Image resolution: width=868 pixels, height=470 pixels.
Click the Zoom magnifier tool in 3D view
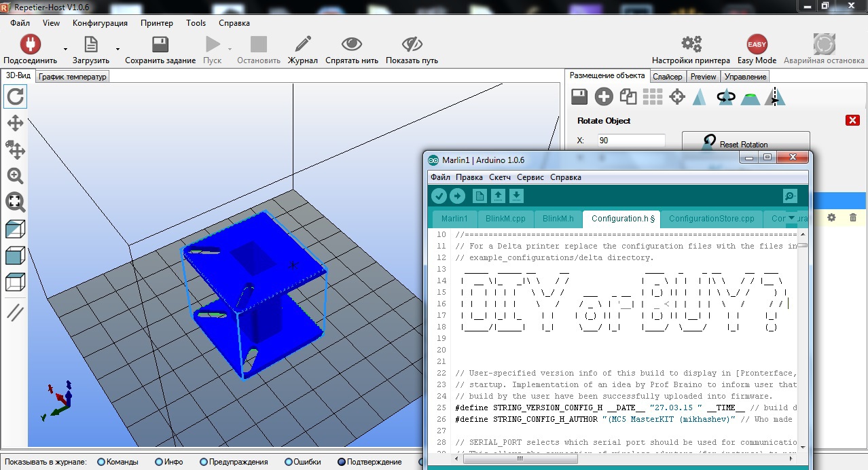click(x=15, y=176)
